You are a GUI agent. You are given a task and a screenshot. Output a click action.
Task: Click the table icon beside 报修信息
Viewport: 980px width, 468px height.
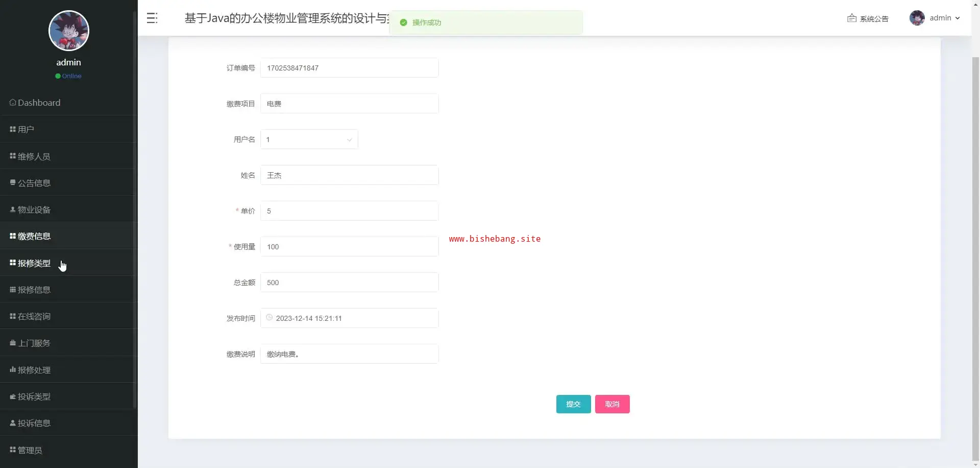(x=13, y=290)
